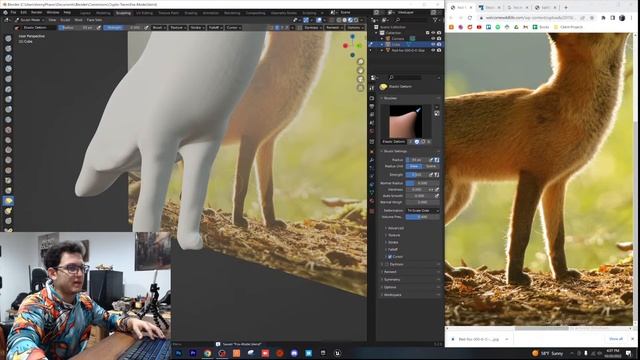Open the Material properties tab
The width and height of the screenshot is (640, 360).
372,201
